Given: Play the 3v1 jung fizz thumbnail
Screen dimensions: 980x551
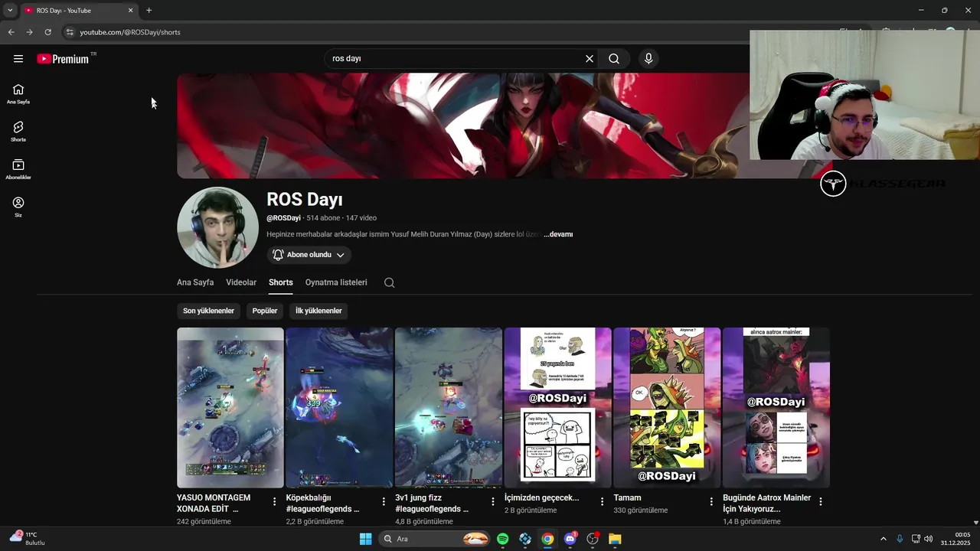Looking at the screenshot, I should tap(449, 408).
